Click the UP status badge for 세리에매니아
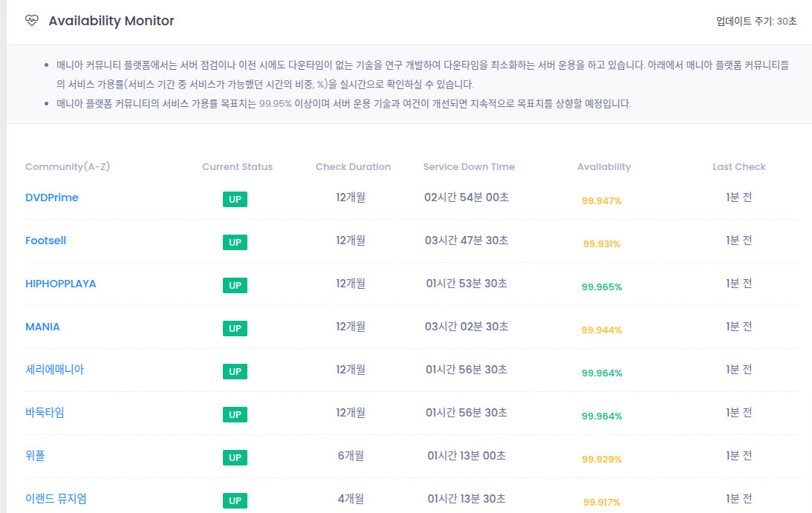 235,371
